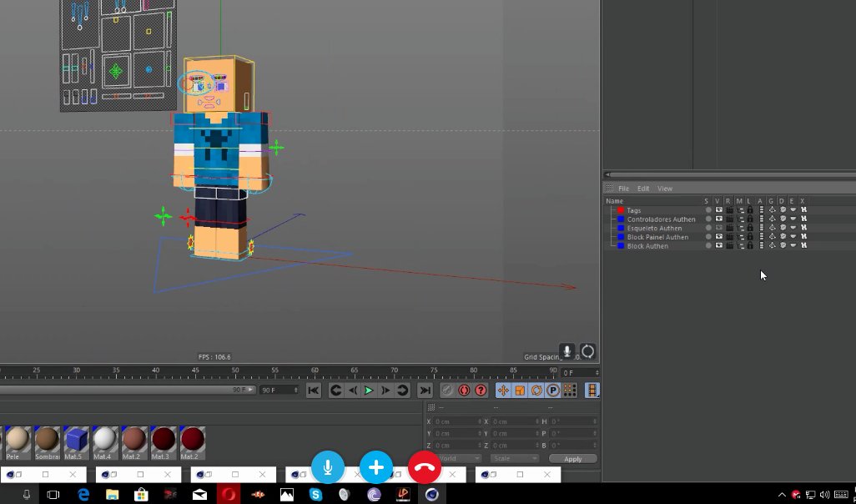
Task: Click the microphone icon in the viewport corner
Action: (x=566, y=351)
